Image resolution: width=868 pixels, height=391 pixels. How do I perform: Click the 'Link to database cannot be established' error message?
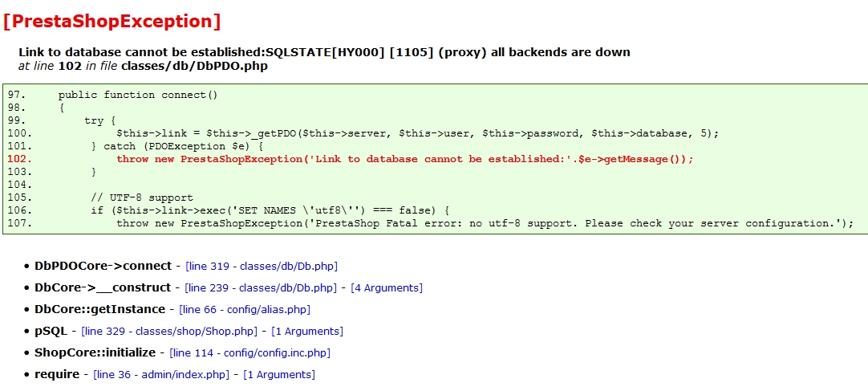pyautogui.click(x=324, y=53)
